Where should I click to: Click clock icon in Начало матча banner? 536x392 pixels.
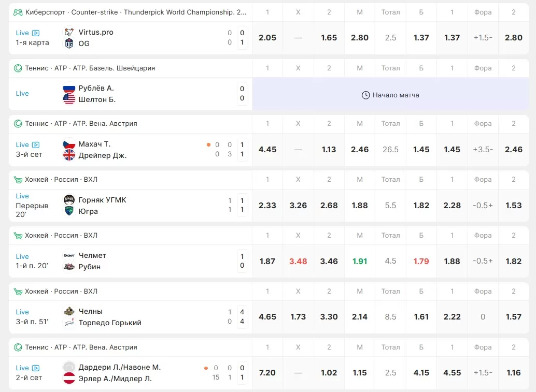[x=365, y=95]
